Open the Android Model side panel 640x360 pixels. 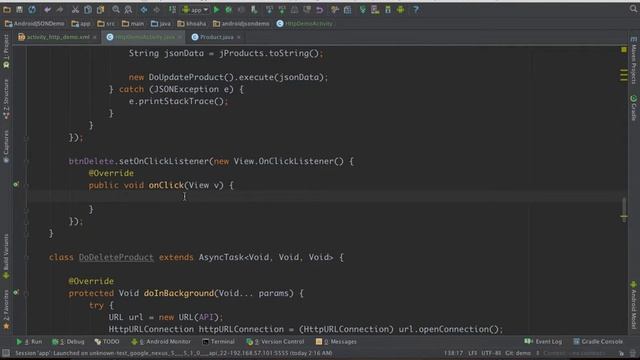click(633, 304)
